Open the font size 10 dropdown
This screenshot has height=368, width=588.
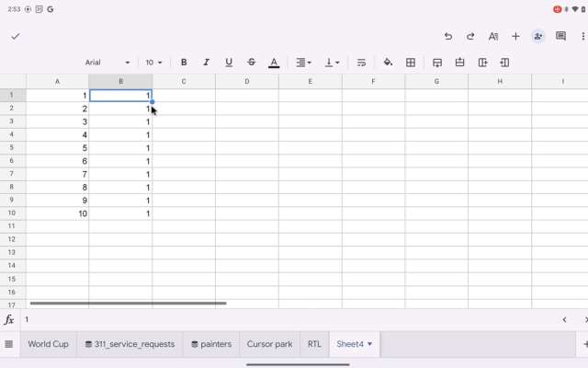(x=153, y=63)
